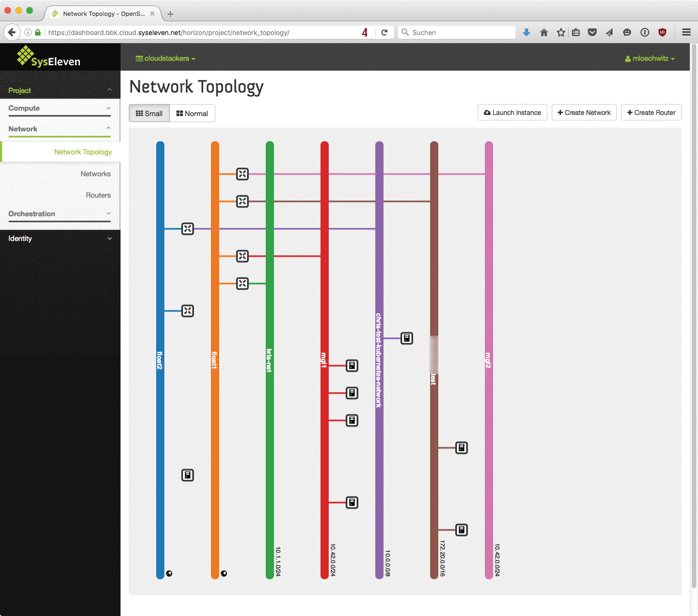Click the router joining float1 and kris-net
This screenshot has width=698, height=616.
click(242, 284)
